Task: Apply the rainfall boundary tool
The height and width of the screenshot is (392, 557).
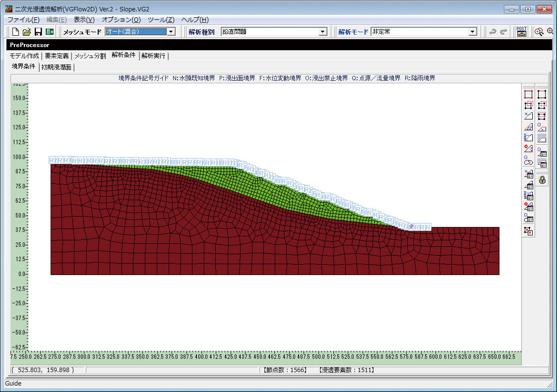Action: click(x=542, y=138)
